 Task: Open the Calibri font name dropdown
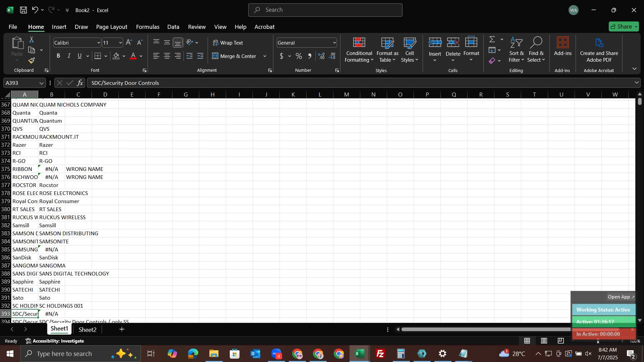click(x=99, y=43)
